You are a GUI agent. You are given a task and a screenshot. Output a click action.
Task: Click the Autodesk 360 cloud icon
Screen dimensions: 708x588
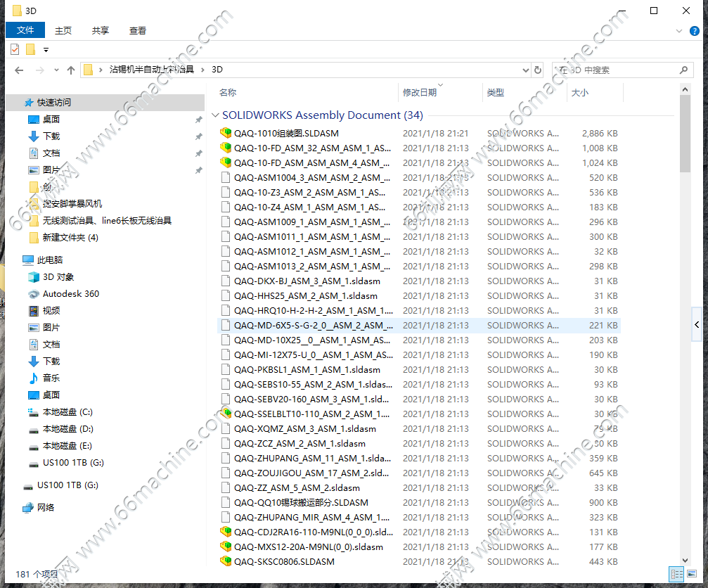point(34,294)
